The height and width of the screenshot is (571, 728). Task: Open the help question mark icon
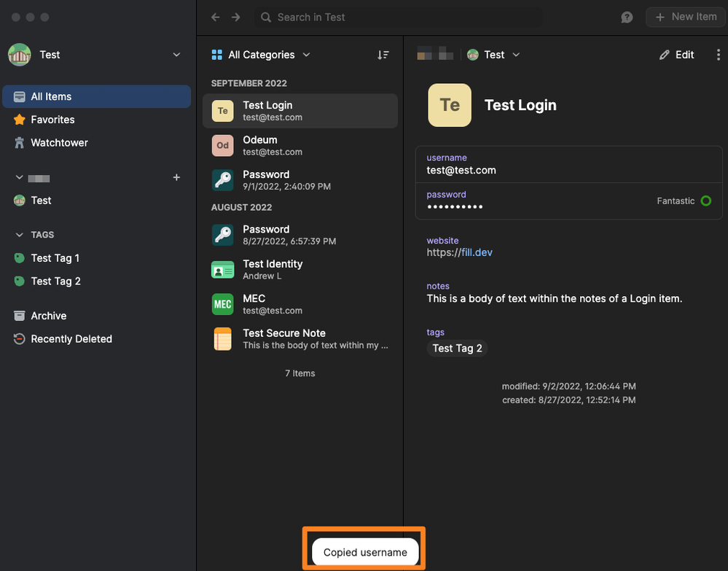(x=627, y=18)
